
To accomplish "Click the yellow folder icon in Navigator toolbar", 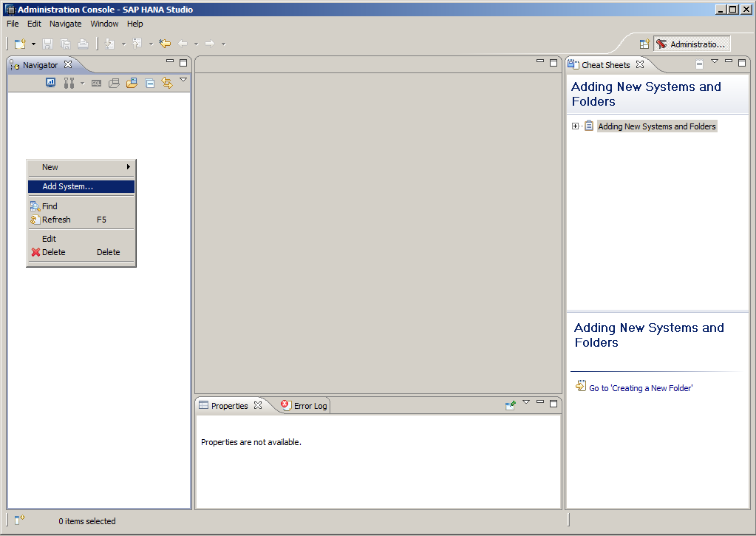I will [x=132, y=84].
